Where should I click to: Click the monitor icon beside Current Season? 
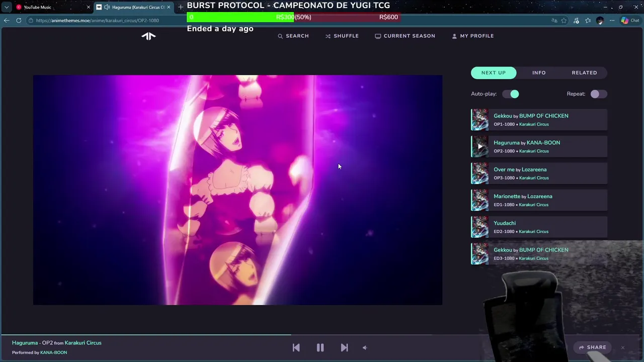378,36
